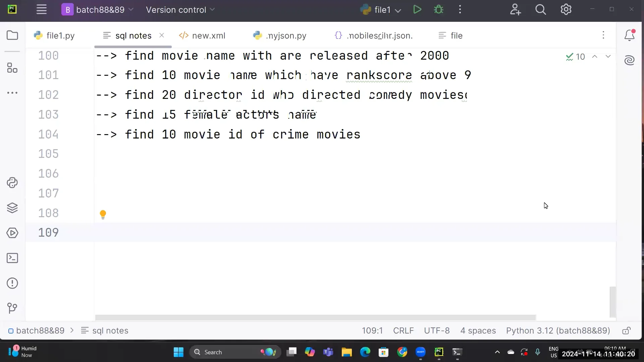The height and width of the screenshot is (362, 644).
Task: Open Search Everywhere with the magnifier icon
Action: tap(540, 9)
